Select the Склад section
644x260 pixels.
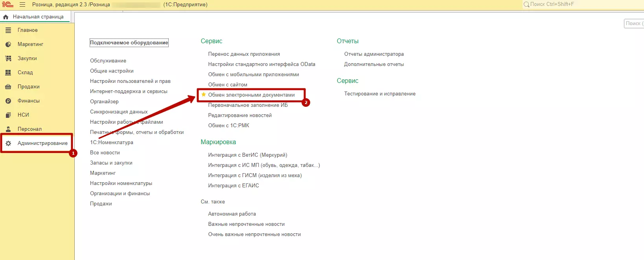tap(25, 73)
